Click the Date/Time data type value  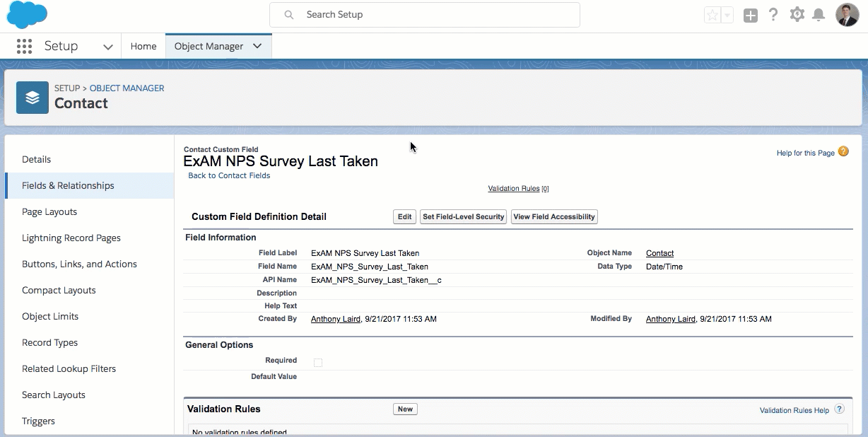pyautogui.click(x=664, y=267)
